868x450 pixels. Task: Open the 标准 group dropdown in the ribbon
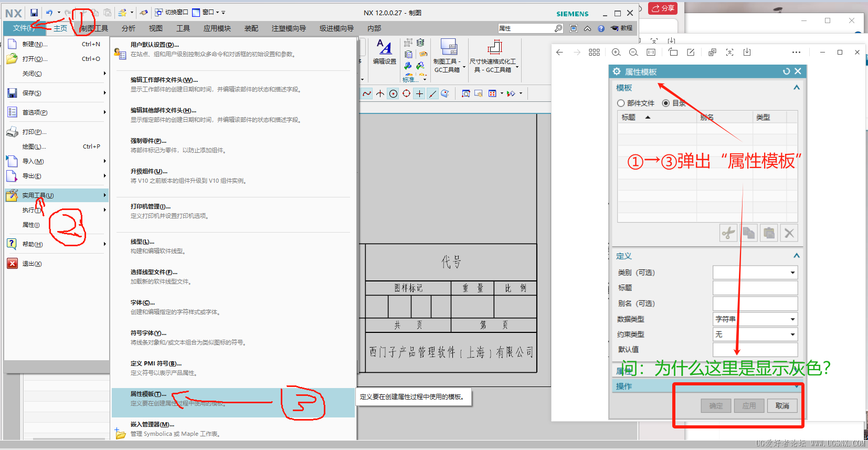[x=425, y=80]
